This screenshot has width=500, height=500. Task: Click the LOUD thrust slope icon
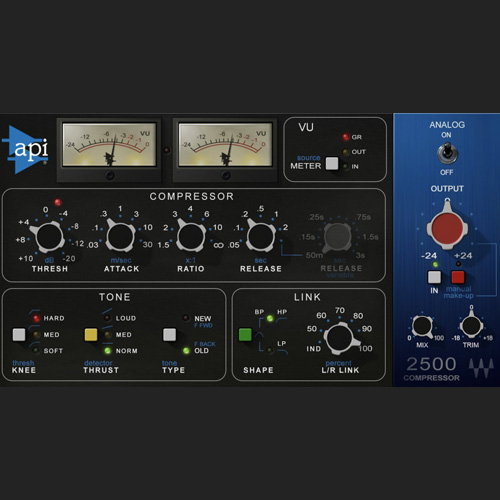click(107, 311)
